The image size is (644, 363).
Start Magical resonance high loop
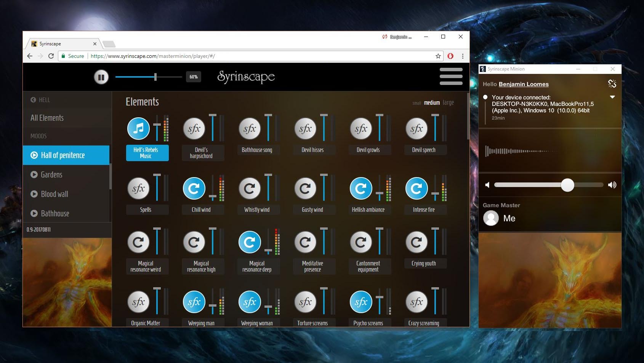[194, 242]
